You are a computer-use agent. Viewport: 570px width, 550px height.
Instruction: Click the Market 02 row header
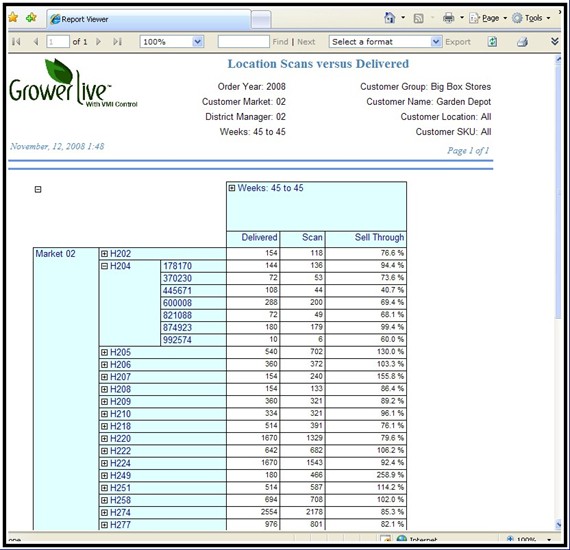coord(66,389)
